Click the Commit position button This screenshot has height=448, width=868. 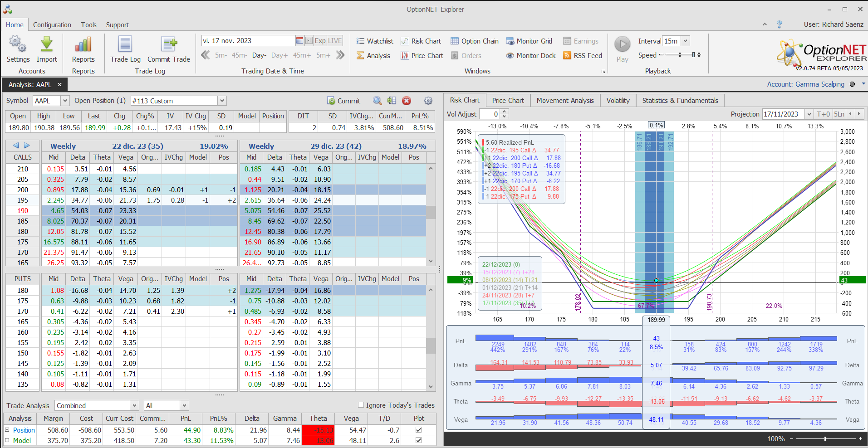coord(343,101)
